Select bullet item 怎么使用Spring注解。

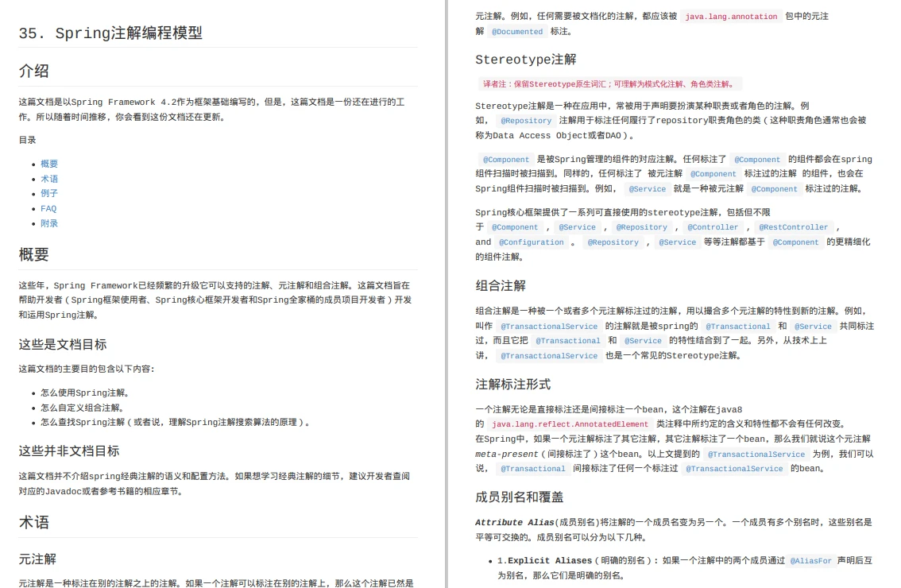click(86, 393)
